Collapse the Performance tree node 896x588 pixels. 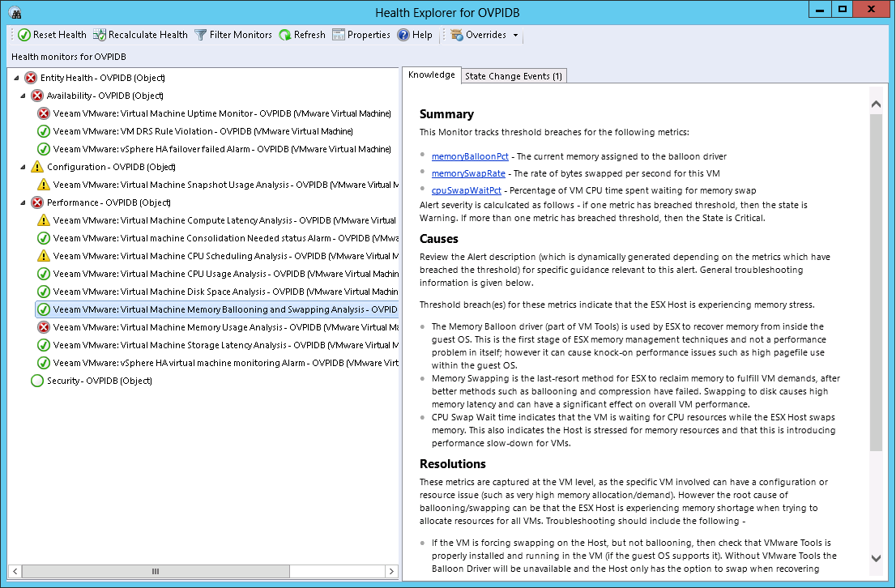pos(23,202)
